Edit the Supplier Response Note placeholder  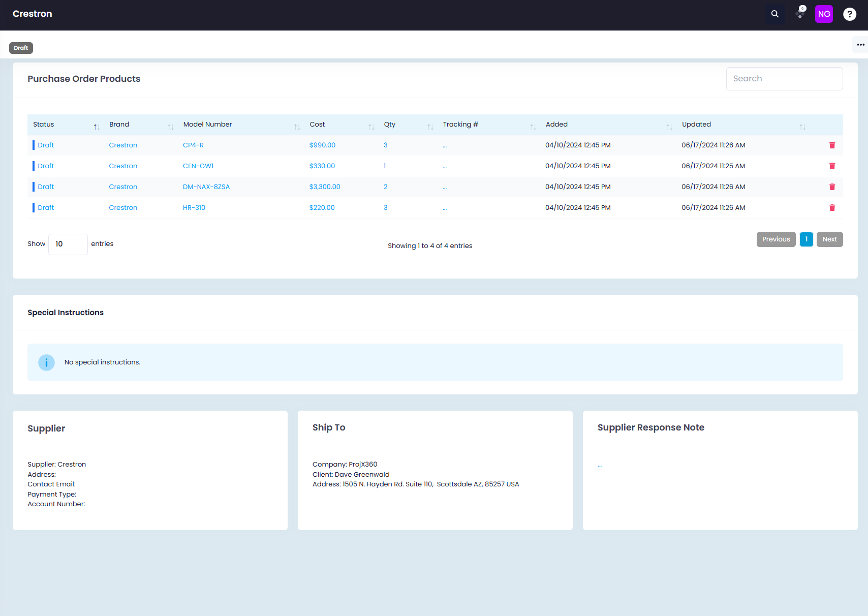pyautogui.click(x=600, y=466)
